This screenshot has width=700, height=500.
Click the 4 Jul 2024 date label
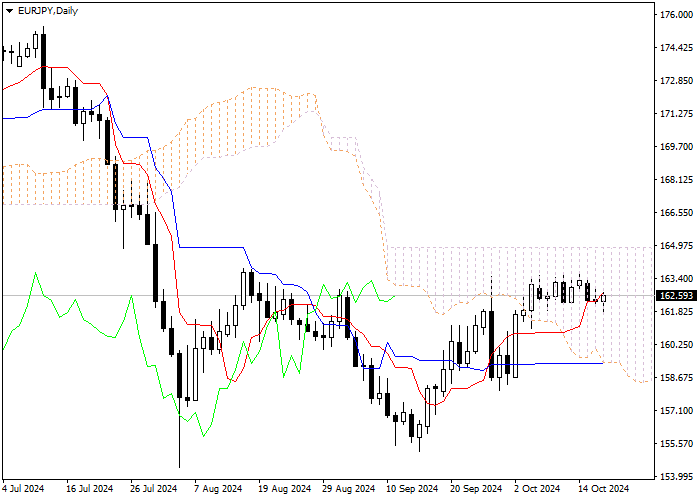23,489
